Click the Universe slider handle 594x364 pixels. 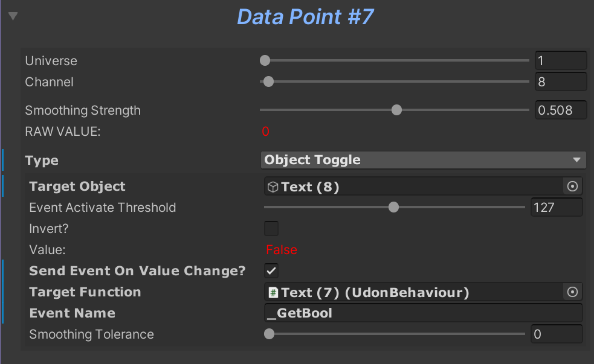(265, 60)
